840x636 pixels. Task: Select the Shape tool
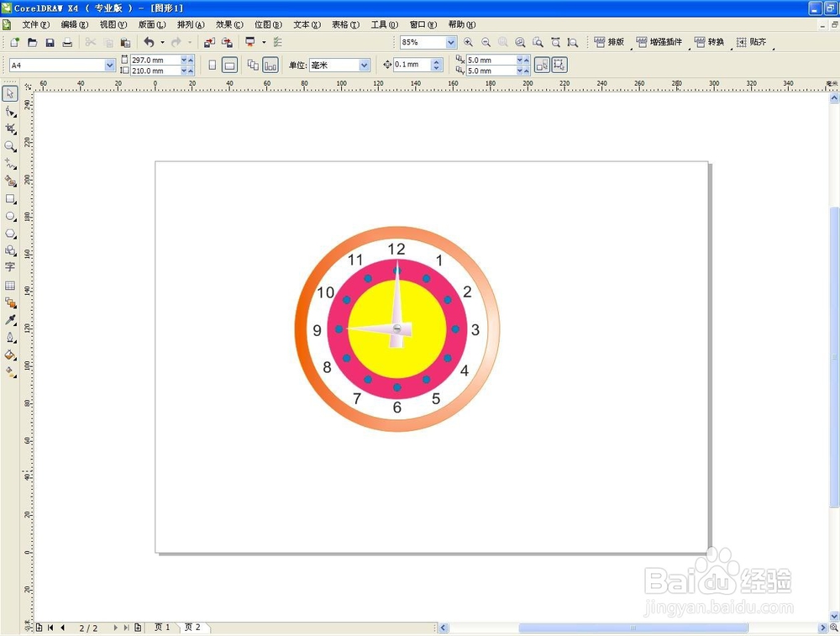(x=10, y=112)
